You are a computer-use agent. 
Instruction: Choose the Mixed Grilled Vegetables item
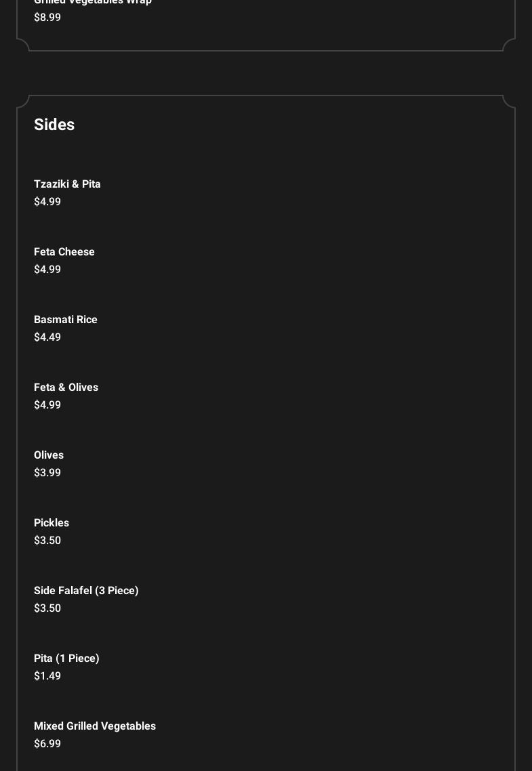coord(95,726)
